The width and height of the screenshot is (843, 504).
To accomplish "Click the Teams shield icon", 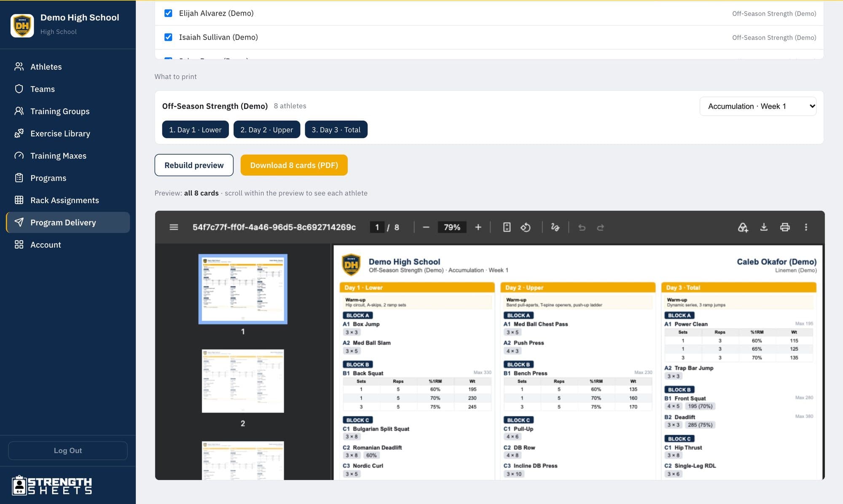I will click(x=19, y=89).
